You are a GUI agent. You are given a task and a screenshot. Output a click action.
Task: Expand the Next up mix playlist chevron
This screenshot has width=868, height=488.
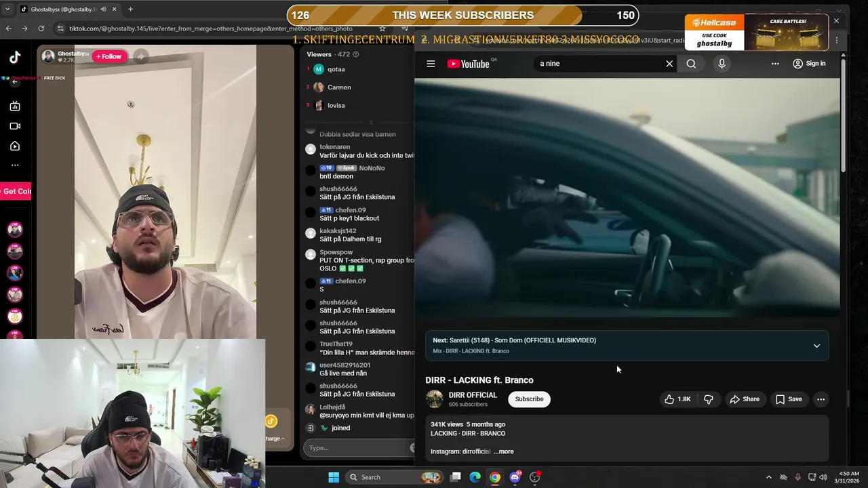816,346
